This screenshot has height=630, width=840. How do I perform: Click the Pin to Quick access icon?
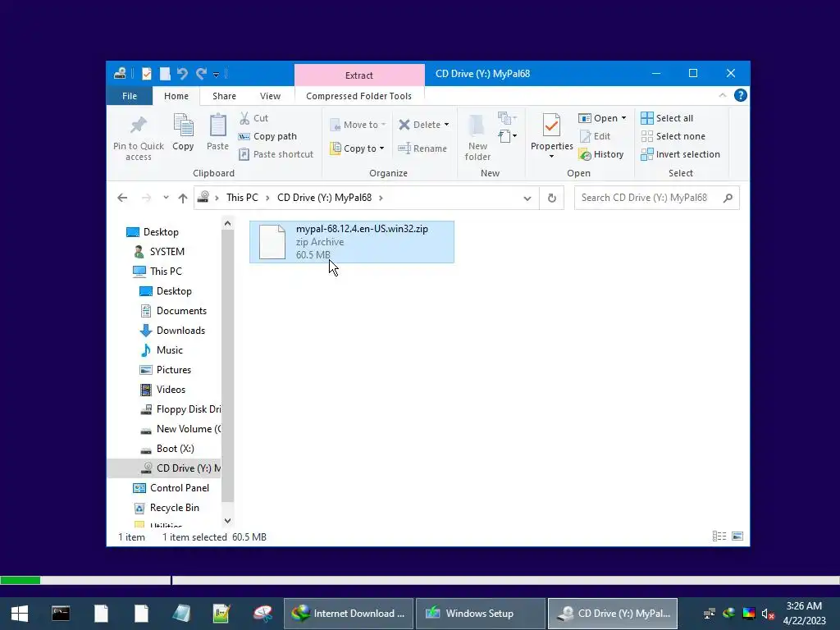[138, 125]
